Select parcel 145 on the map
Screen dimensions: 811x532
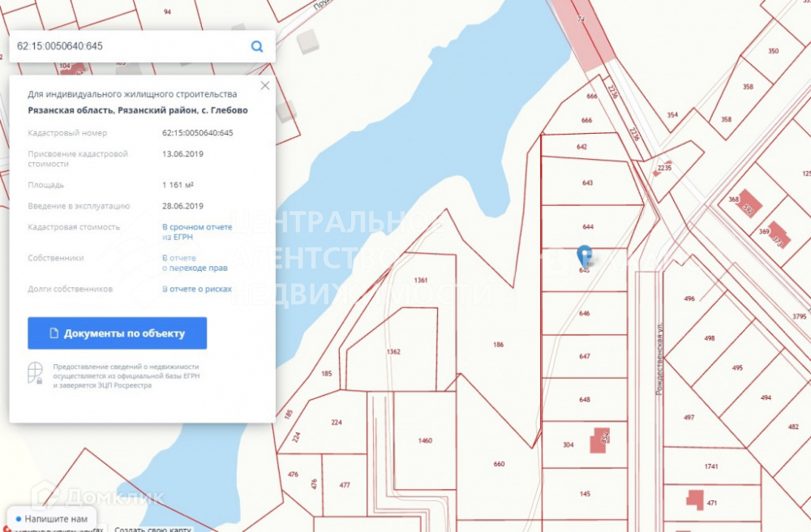[585, 494]
